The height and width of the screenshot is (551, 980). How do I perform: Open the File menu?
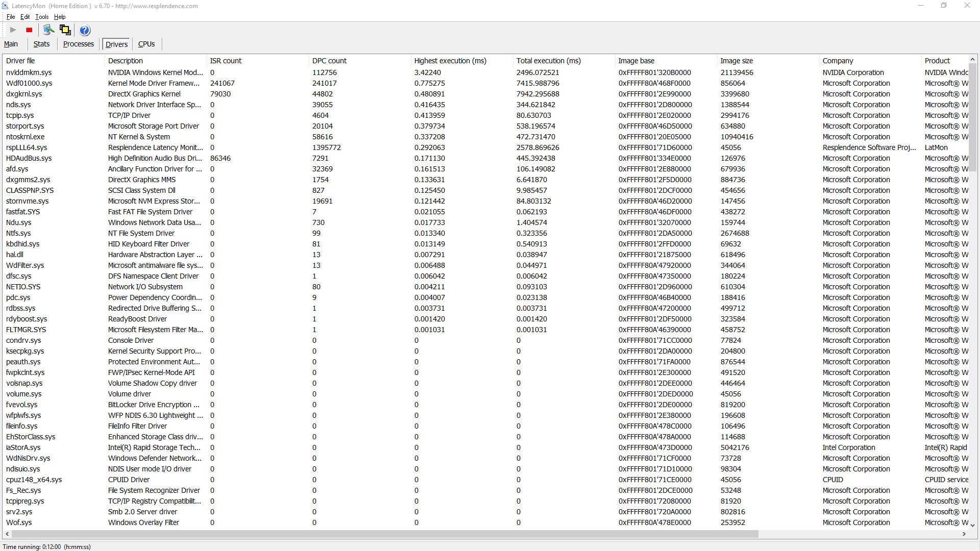[11, 17]
